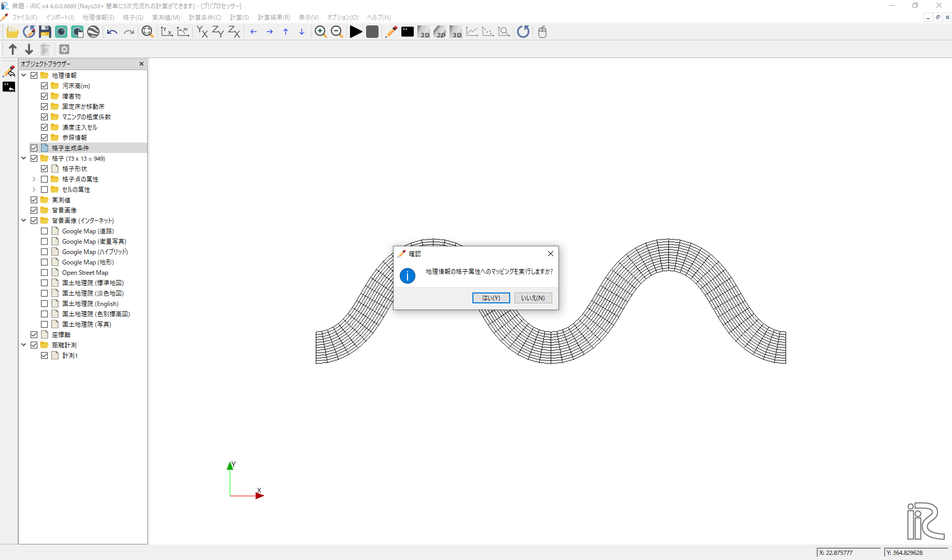
Task: Open the オプション(O) menu
Action: pos(343,17)
